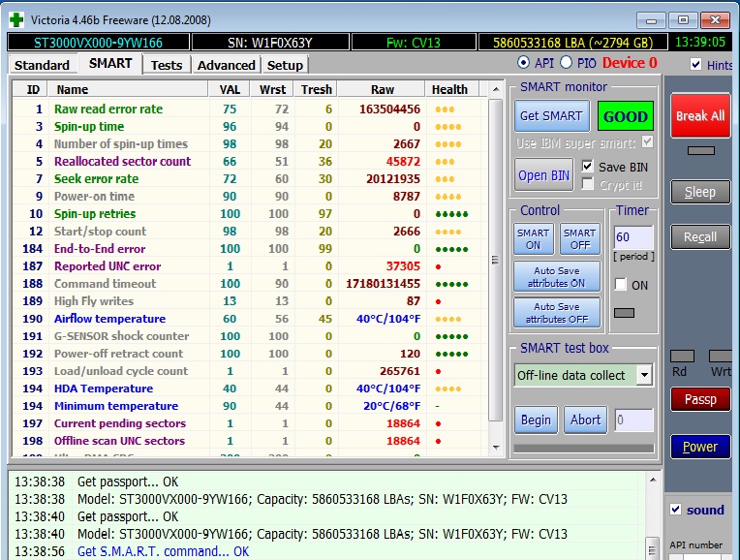Viewport: 740px width, 560px height.
Task: Select the Reallocated sector count row
Action: (x=250, y=162)
